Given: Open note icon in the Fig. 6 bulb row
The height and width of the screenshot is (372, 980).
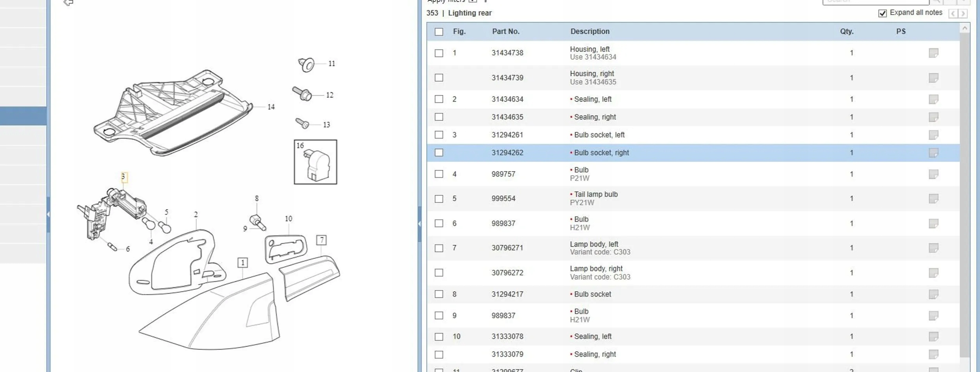Looking at the screenshot, I should coord(933,223).
